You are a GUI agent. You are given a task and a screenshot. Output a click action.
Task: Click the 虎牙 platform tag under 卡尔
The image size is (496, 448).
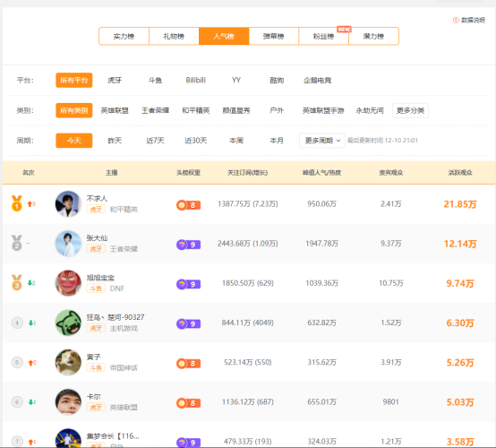tap(96, 407)
